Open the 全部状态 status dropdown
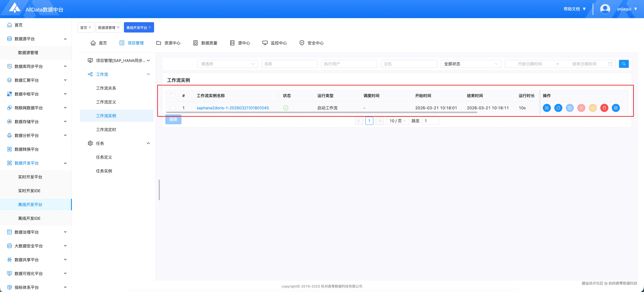This screenshot has height=292, width=644. (x=470, y=64)
